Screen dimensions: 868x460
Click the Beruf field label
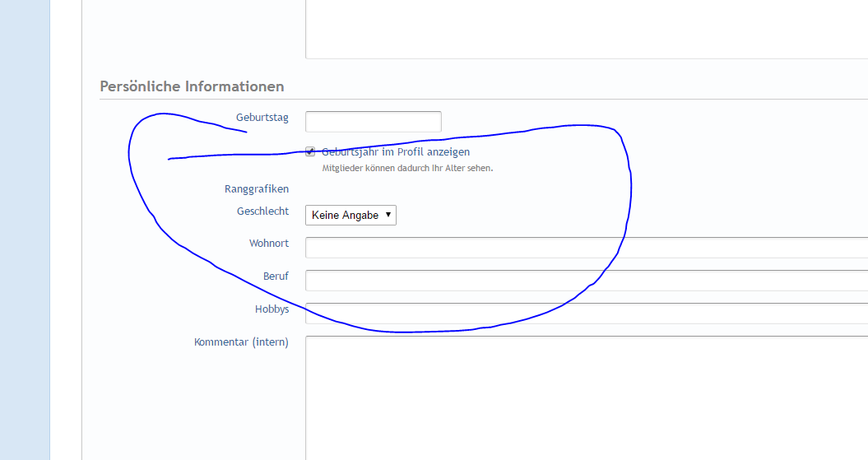coord(276,276)
